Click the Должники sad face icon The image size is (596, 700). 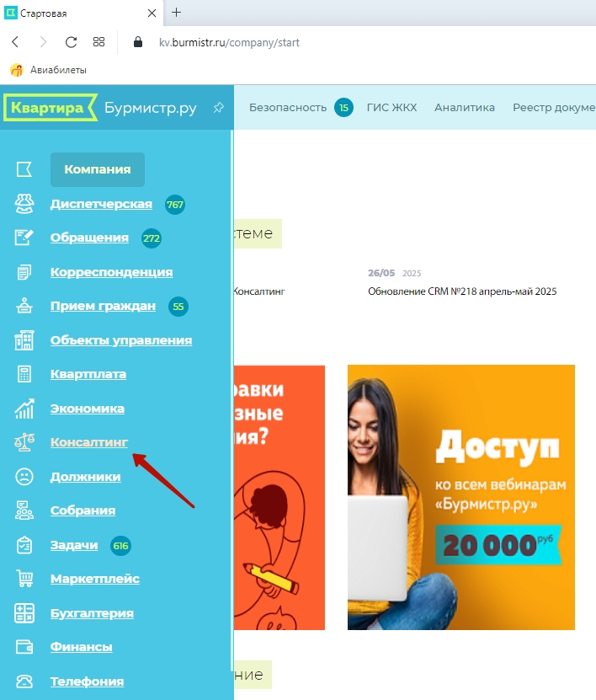(x=24, y=476)
